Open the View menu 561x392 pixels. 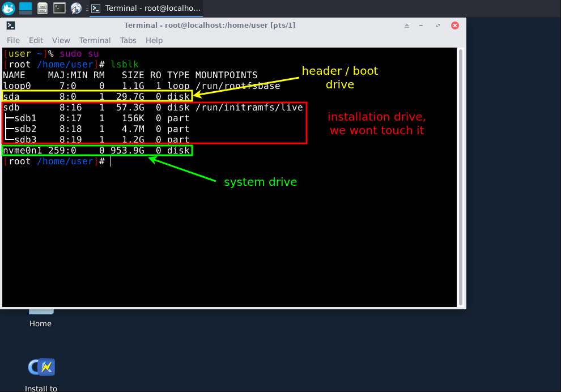(61, 40)
